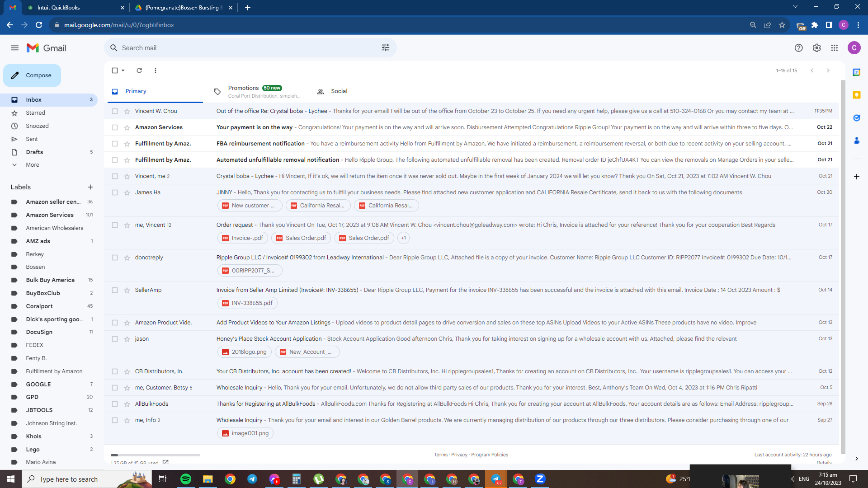Open Spotify from the taskbar
This screenshot has width=868, height=488.
tap(186, 479)
